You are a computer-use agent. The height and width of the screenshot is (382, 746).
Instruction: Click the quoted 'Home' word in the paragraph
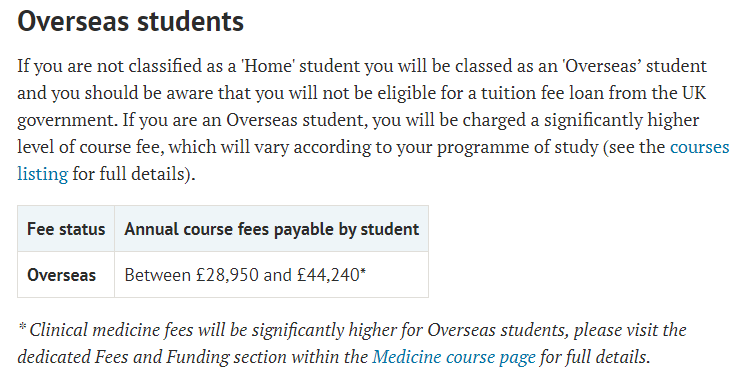pos(268,66)
